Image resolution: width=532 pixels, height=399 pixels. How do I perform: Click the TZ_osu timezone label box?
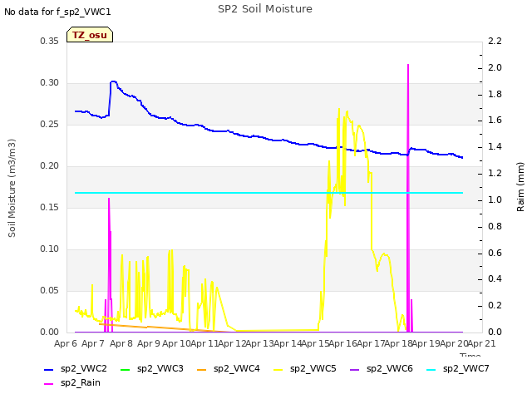[90, 35]
